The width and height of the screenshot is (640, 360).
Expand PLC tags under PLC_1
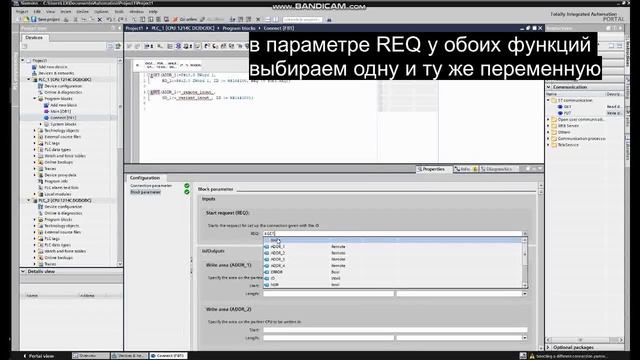(35, 143)
